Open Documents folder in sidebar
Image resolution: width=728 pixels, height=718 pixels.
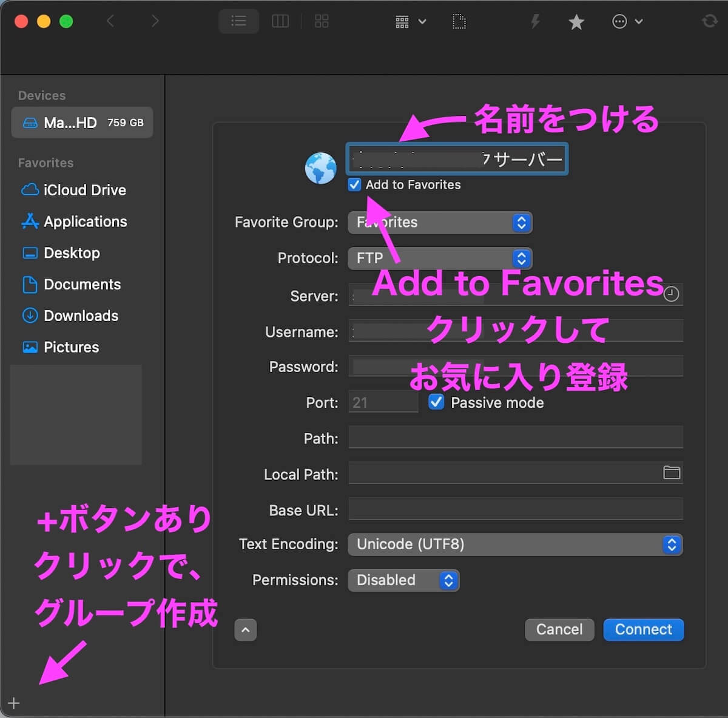coord(71,285)
